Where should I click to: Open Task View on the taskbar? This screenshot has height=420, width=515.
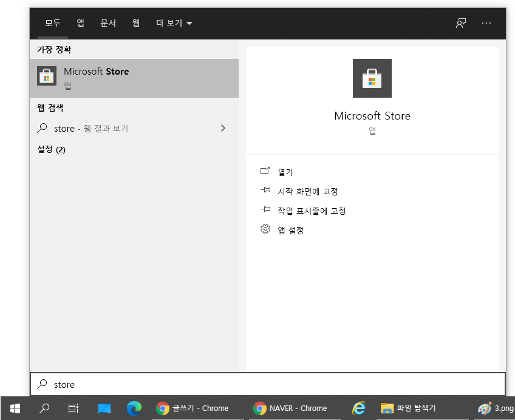pyautogui.click(x=73, y=408)
